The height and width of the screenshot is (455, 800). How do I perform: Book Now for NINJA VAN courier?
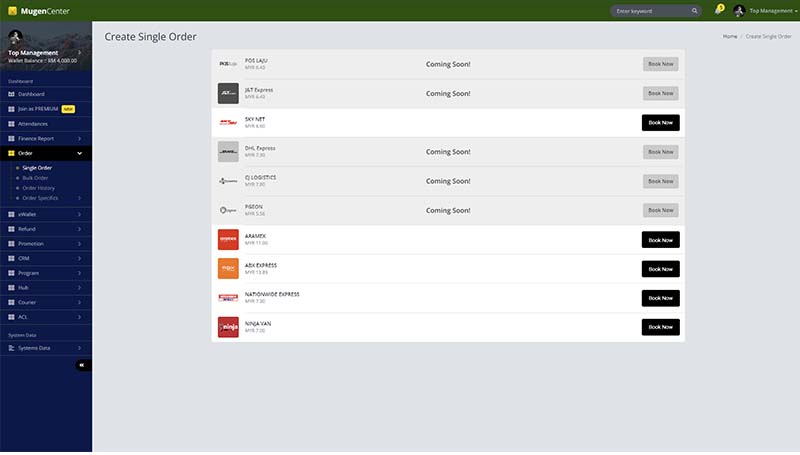(x=660, y=327)
